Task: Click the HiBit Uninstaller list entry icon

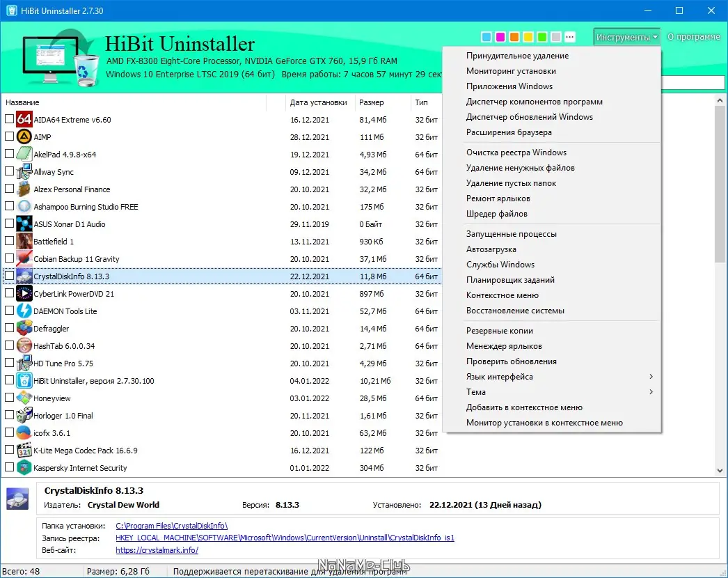Action: [x=24, y=380]
